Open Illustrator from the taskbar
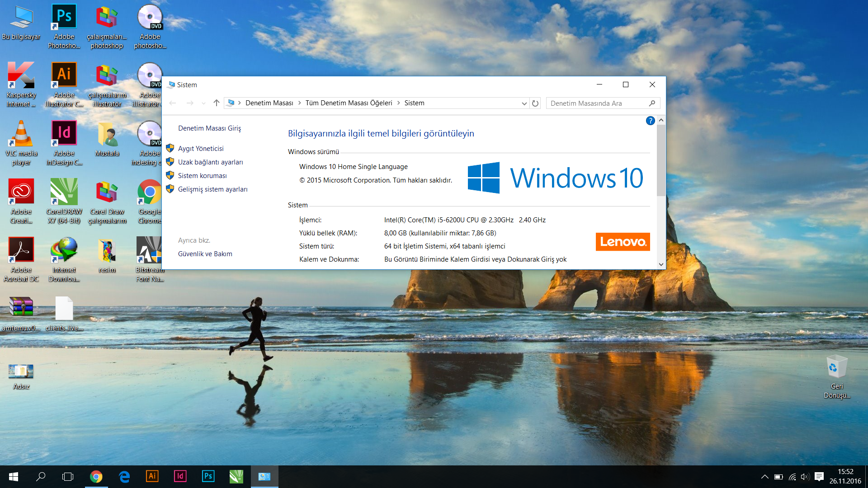 152,477
